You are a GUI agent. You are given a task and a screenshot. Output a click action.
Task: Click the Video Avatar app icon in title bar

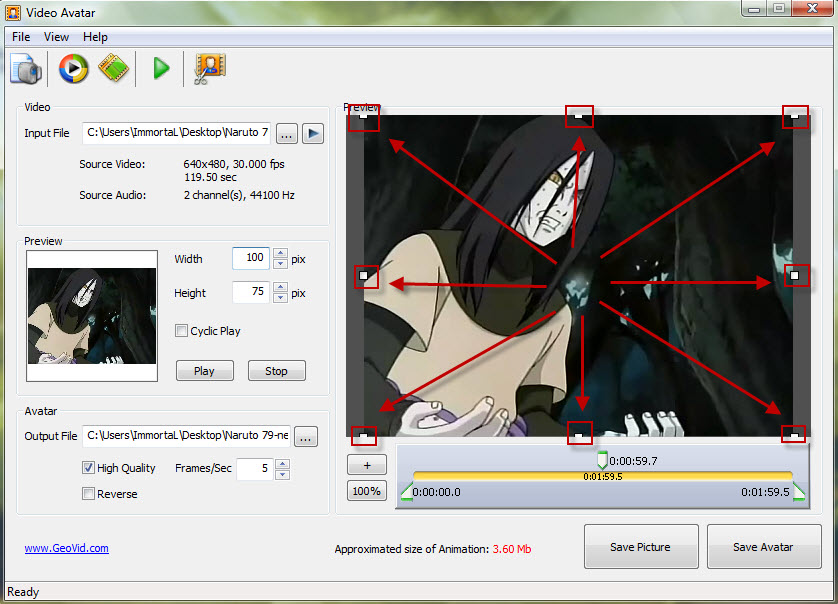point(13,13)
